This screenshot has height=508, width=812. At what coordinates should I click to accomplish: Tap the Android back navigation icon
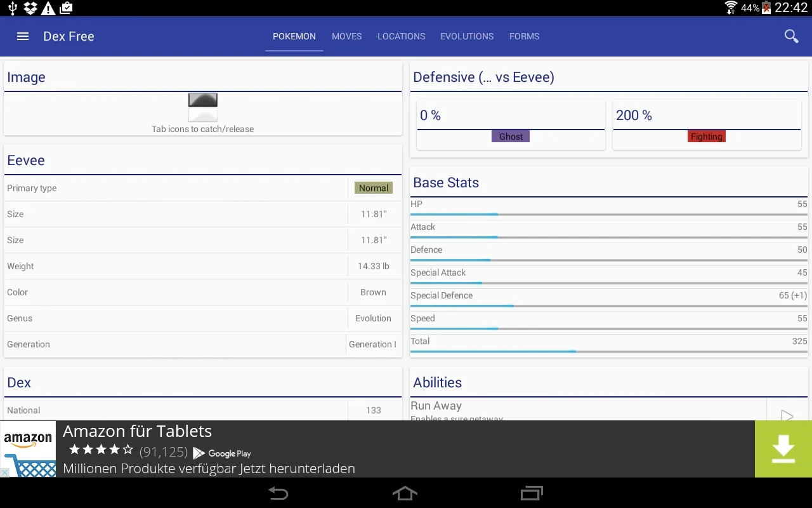(278, 493)
